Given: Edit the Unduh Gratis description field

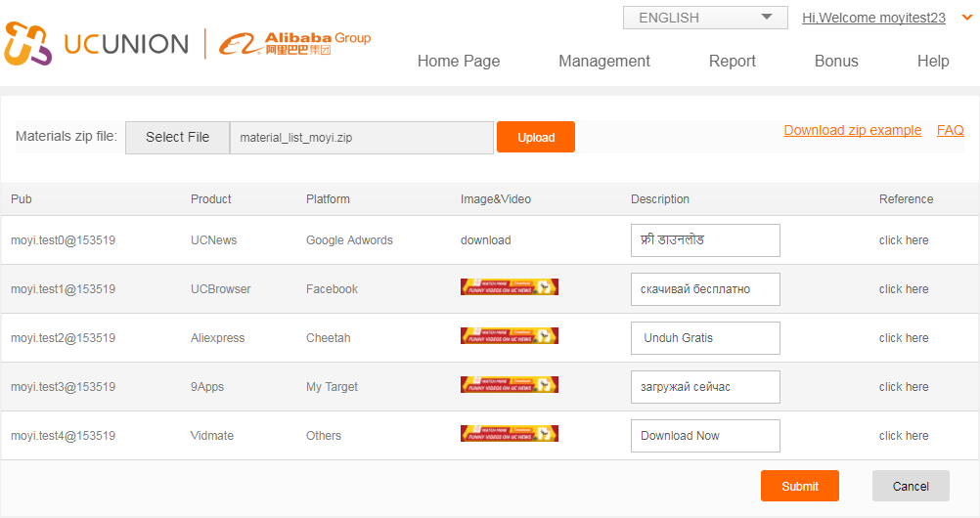Looking at the screenshot, I should [705, 338].
